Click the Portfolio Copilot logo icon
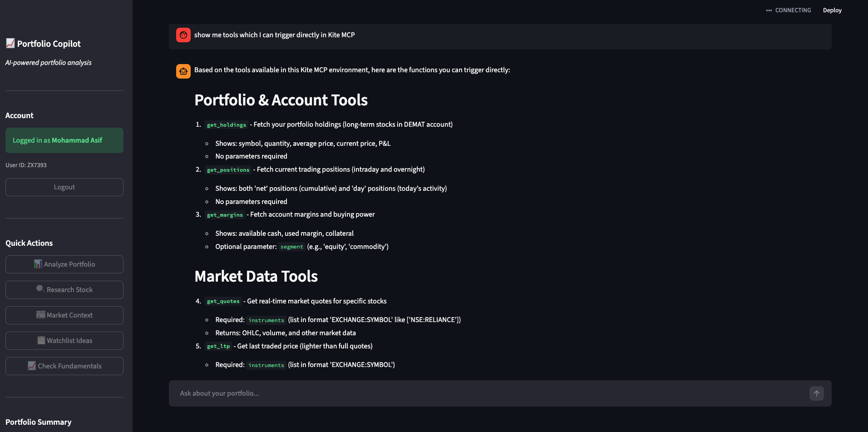Image resolution: width=868 pixels, height=432 pixels. point(10,43)
